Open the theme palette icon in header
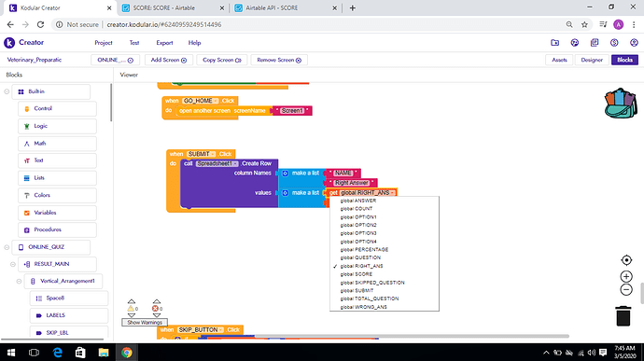Screen dimensions: 644x361 [x=575, y=43]
